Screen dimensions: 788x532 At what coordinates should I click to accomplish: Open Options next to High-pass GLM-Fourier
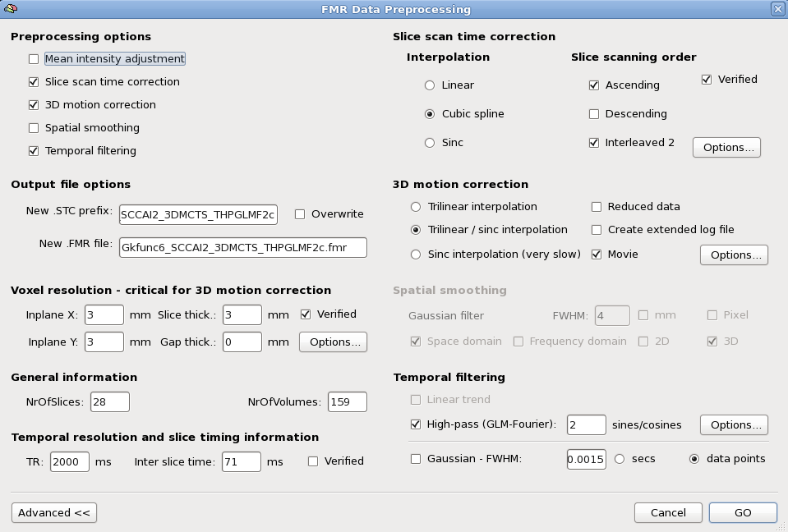733,424
